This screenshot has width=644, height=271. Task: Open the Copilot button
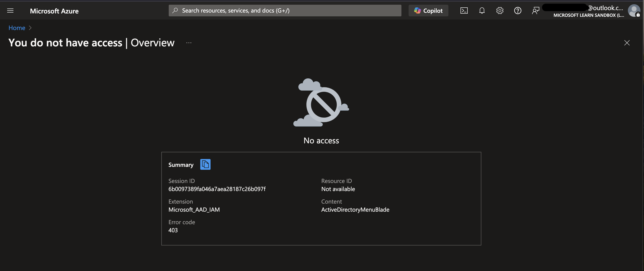tap(428, 11)
